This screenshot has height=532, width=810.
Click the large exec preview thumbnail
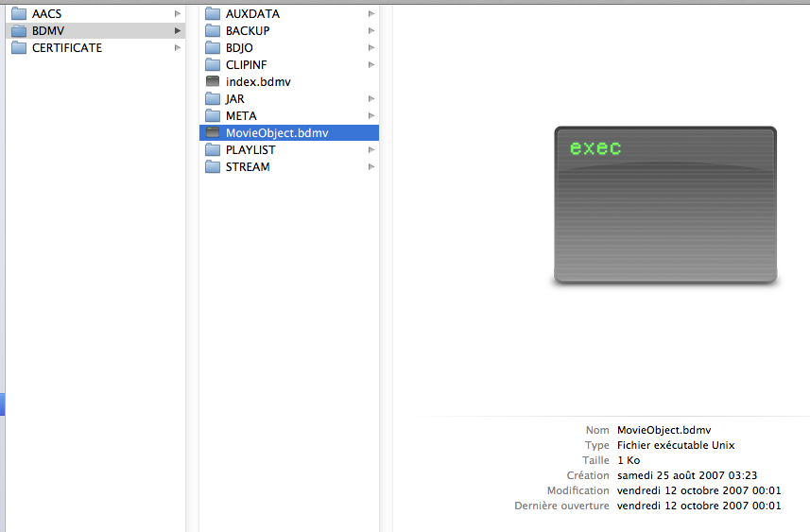coord(664,205)
